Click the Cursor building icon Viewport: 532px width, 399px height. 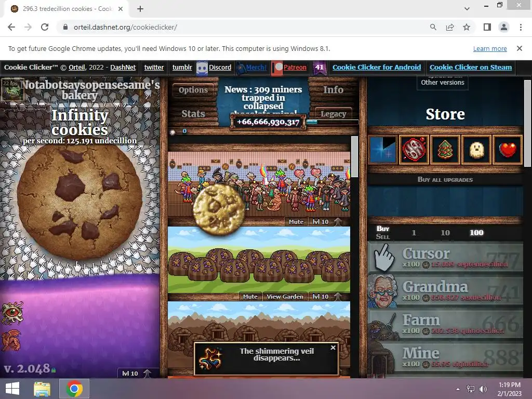(x=383, y=258)
